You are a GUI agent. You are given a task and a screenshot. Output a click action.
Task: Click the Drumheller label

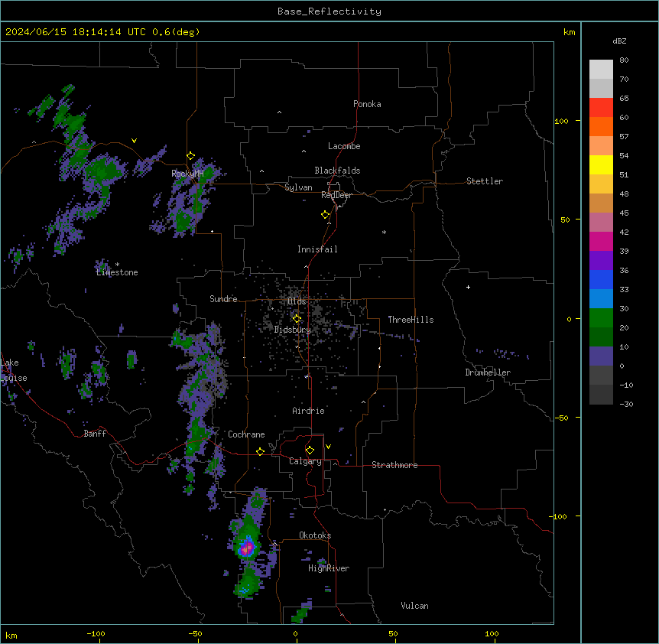click(488, 372)
